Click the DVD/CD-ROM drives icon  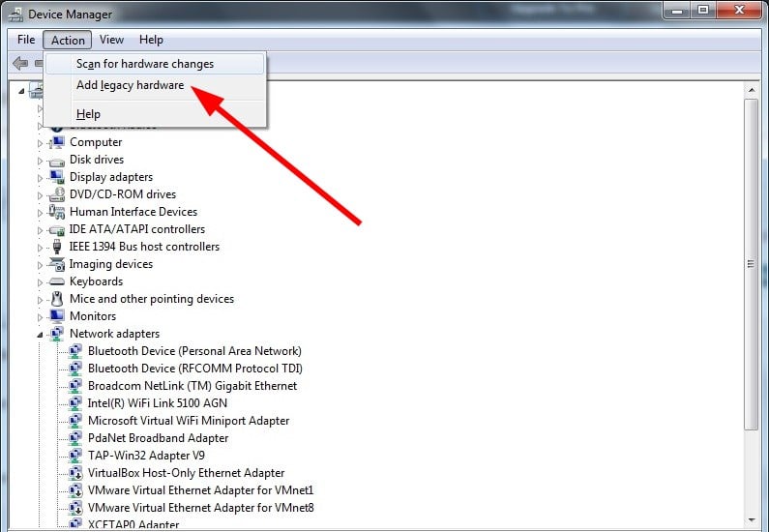(x=57, y=194)
